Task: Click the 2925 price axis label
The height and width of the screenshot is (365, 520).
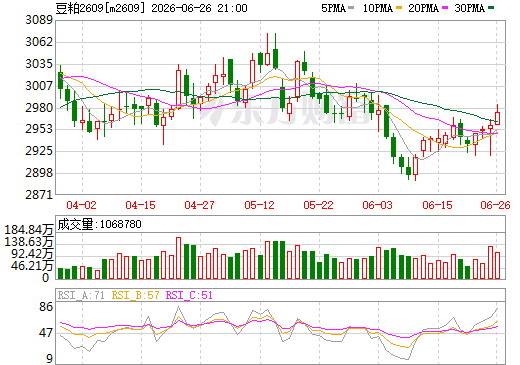Action: (x=39, y=151)
